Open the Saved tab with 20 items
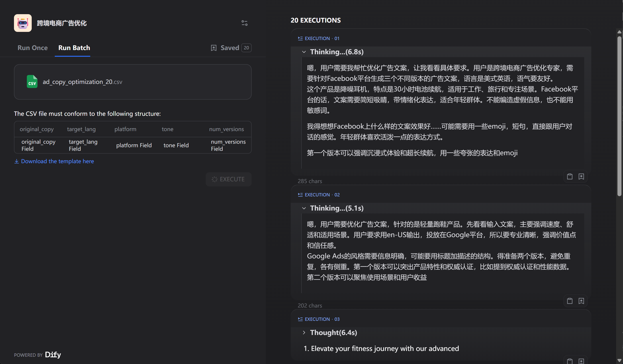Viewport: 623px width, 364px height. 231,48
